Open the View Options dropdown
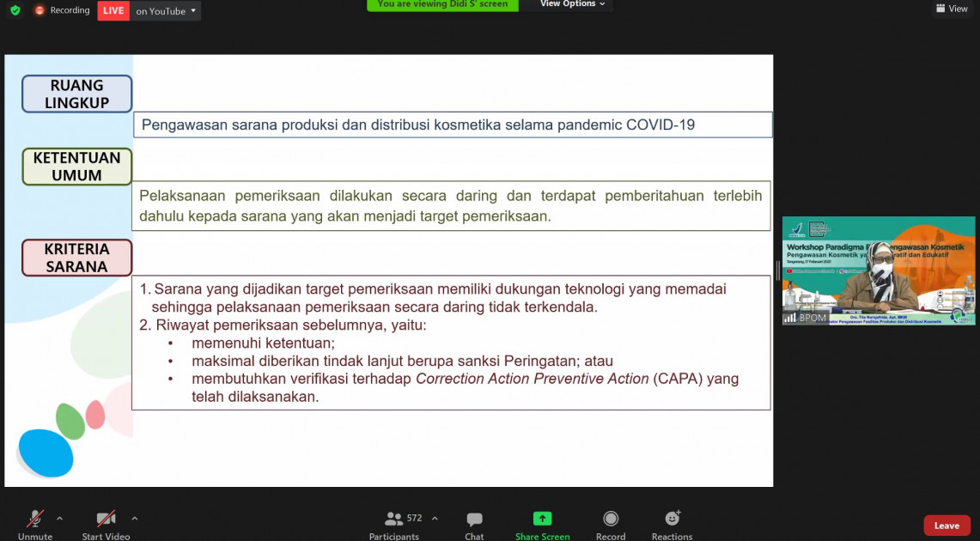980x541 pixels. pyautogui.click(x=572, y=4)
